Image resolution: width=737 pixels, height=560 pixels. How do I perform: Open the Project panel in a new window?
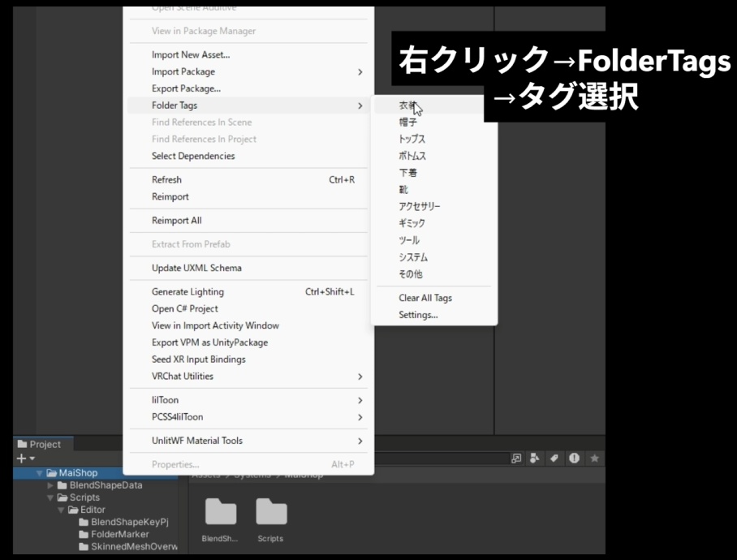515,459
